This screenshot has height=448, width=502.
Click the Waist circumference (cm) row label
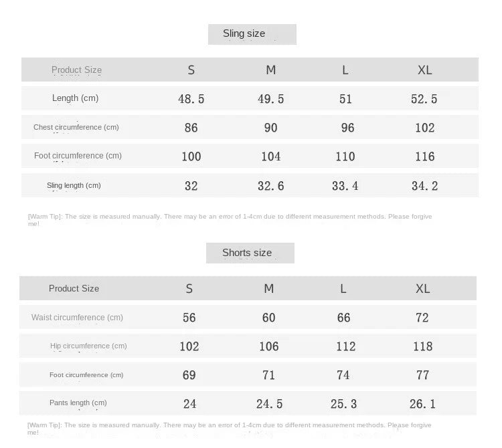[77, 318]
